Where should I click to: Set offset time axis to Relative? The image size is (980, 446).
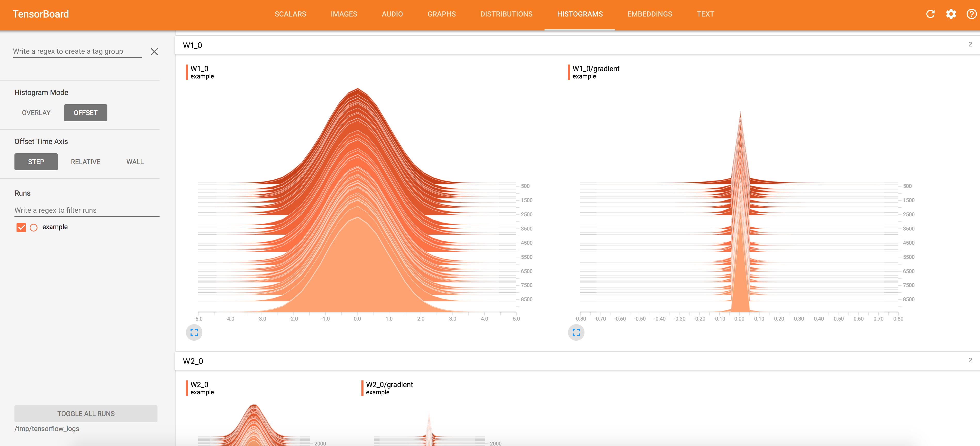tap(86, 162)
